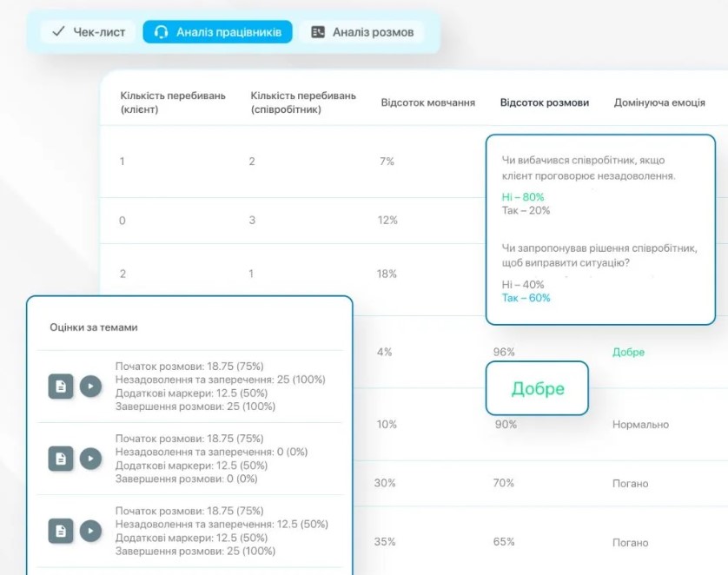Click the chat icon beside Аналіз розмов
This screenshot has width=728, height=575.
click(x=318, y=32)
